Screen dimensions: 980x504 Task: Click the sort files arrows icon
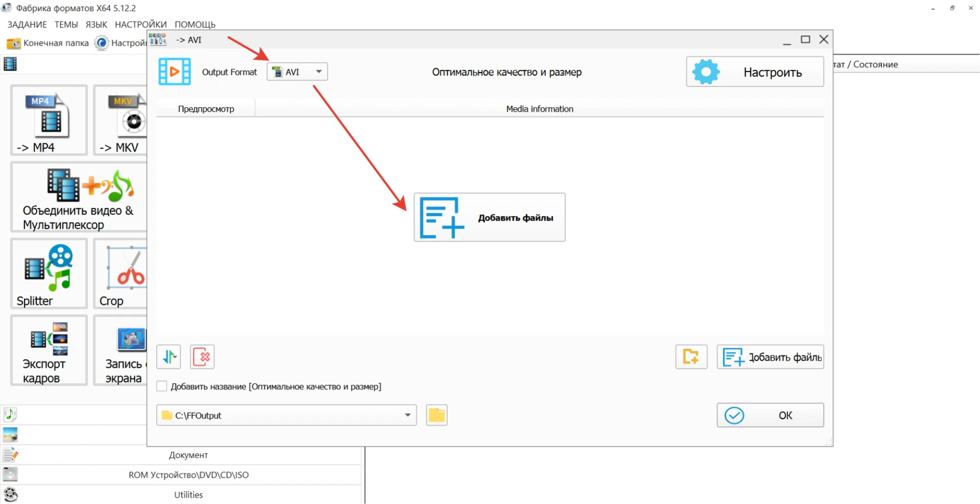169,357
